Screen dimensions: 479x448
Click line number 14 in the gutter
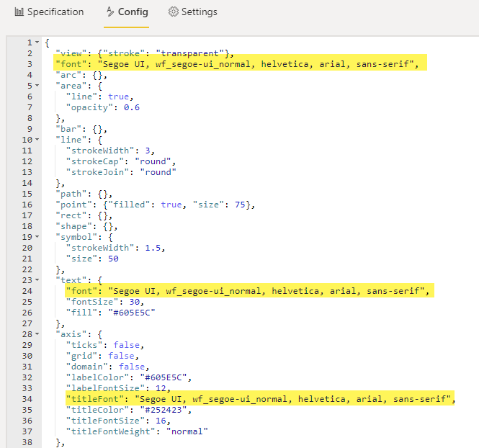click(27, 183)
